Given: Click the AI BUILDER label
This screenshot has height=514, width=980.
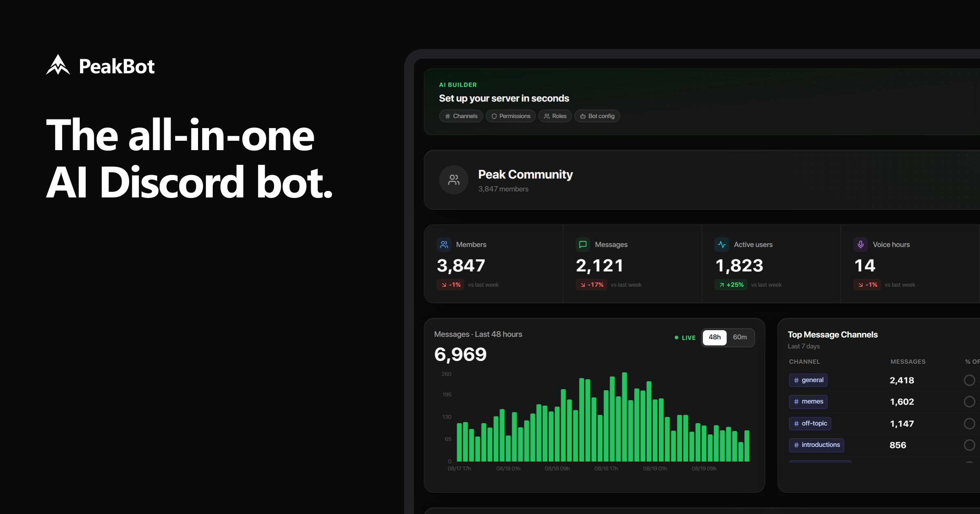Looking at the screenshot, I should [x=458, y=85].
